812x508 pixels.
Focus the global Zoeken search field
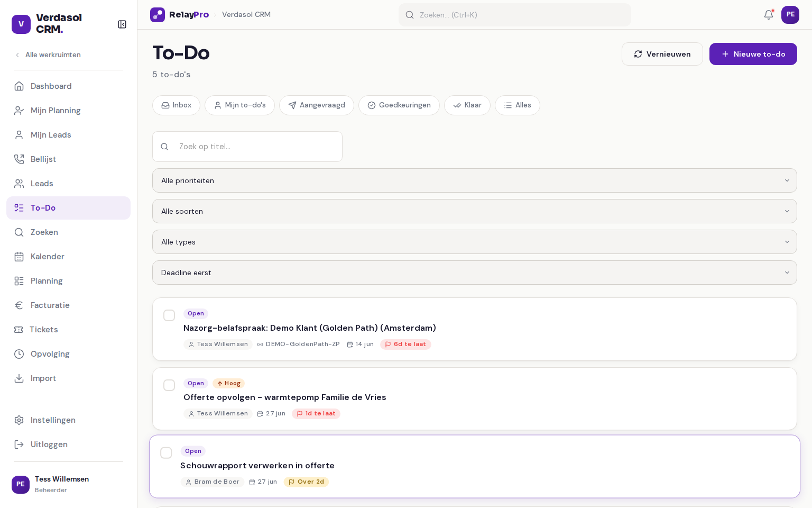pyautogui.click(x=515, y=15)
